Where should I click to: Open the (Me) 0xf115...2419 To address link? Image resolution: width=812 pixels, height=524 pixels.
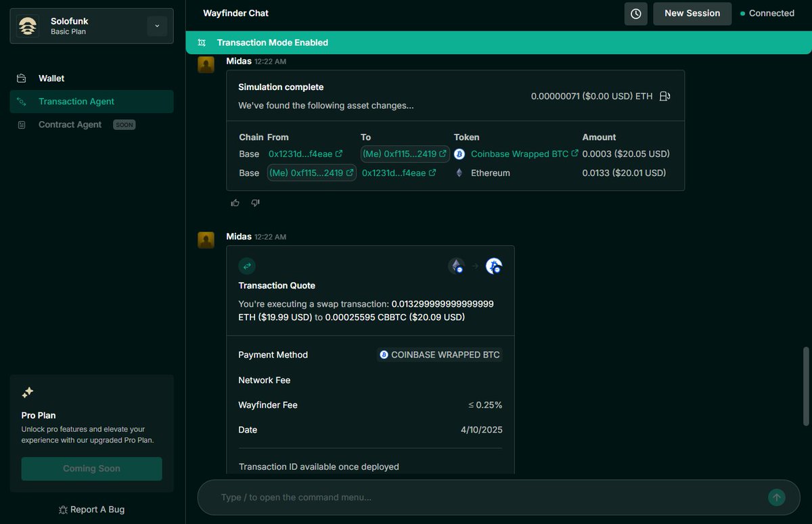tap(405, 154)
